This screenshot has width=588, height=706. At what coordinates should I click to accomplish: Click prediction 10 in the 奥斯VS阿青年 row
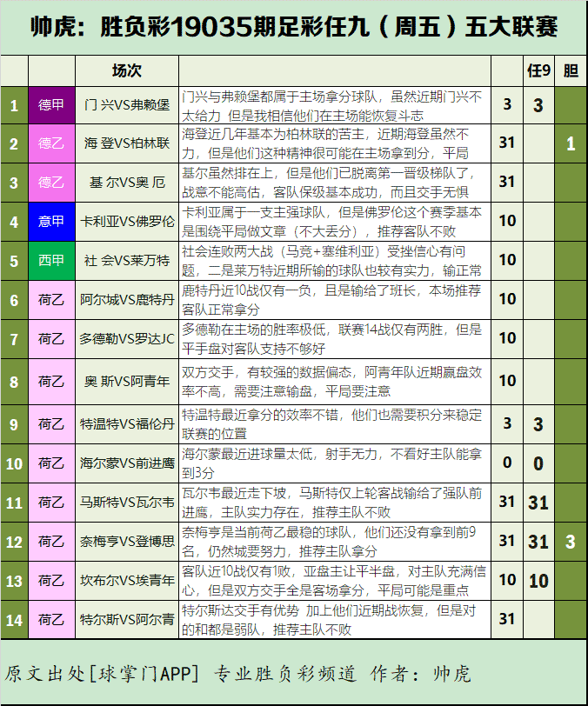[x=507, y=381]
